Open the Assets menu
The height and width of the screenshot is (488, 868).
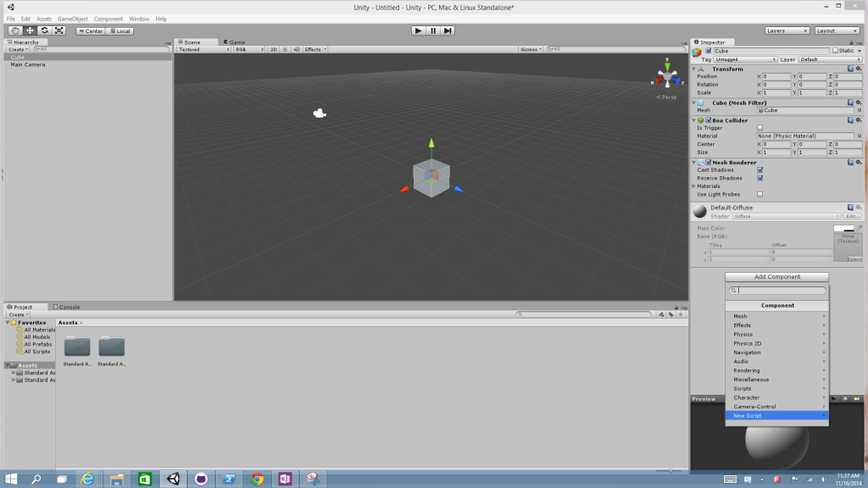[x=44, y=19]
